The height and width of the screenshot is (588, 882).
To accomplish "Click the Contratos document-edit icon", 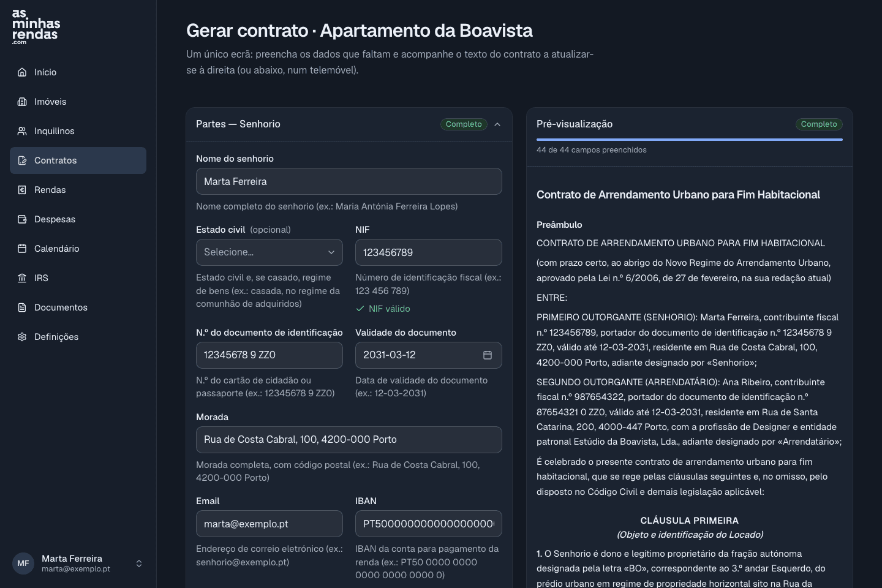I will 22,160.
